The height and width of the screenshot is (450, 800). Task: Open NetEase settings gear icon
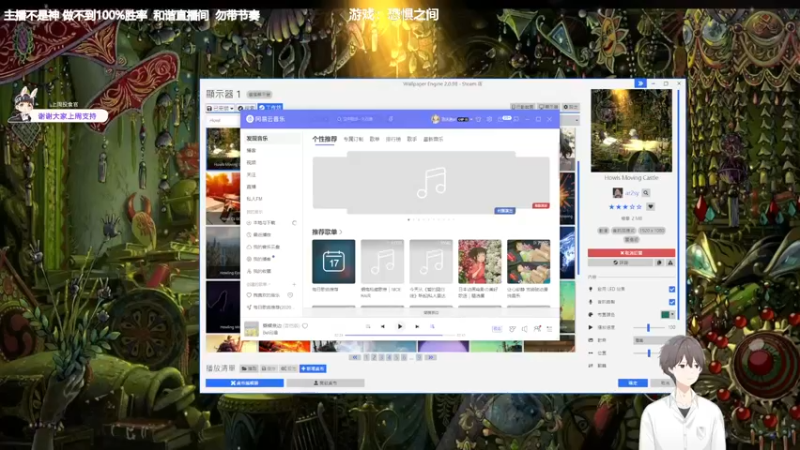coord(489,119)
